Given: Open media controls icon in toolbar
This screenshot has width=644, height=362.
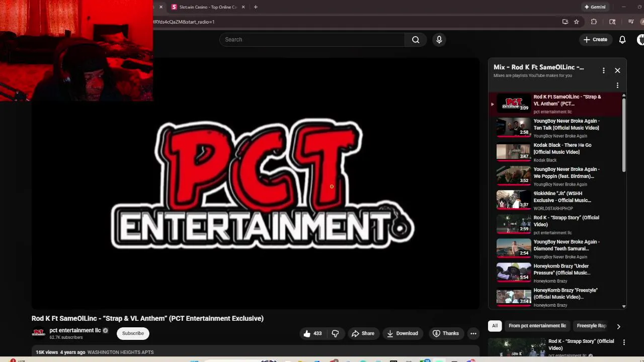Looking at the screenshot, I should point(631,22).
